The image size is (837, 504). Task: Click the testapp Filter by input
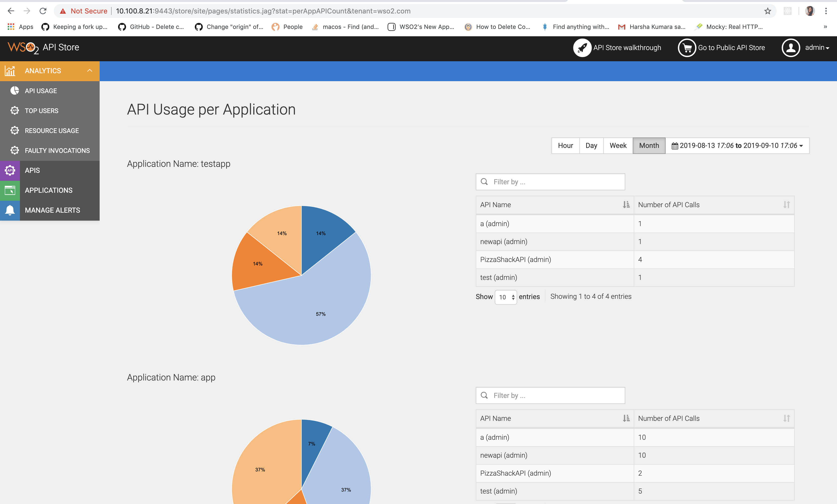click(550, 182)
